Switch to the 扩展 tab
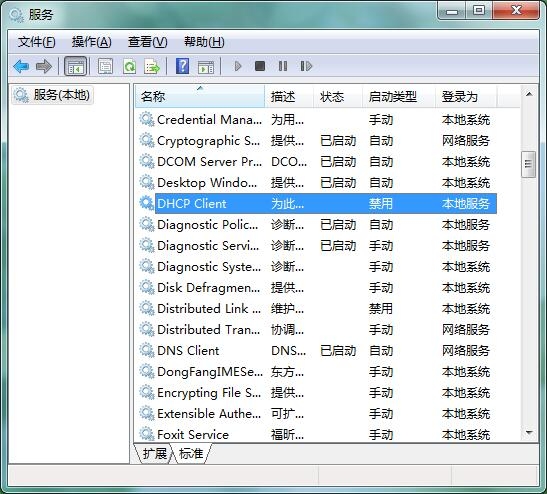This screenshot has width=547, height=494. tap(155, 454)
